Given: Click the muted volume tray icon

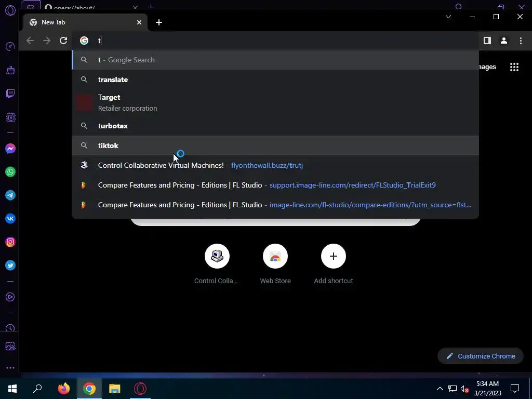Looking at the screenshot, I should tap(464, 389).
